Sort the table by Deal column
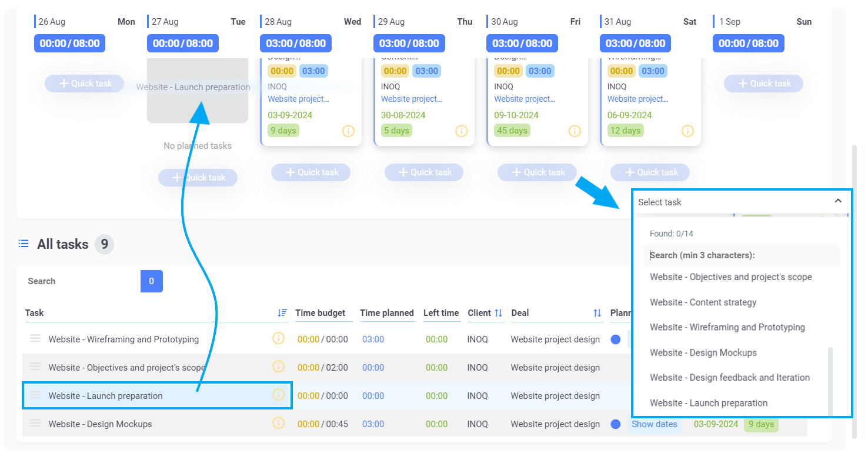868x463 pixels. point(597,313)
